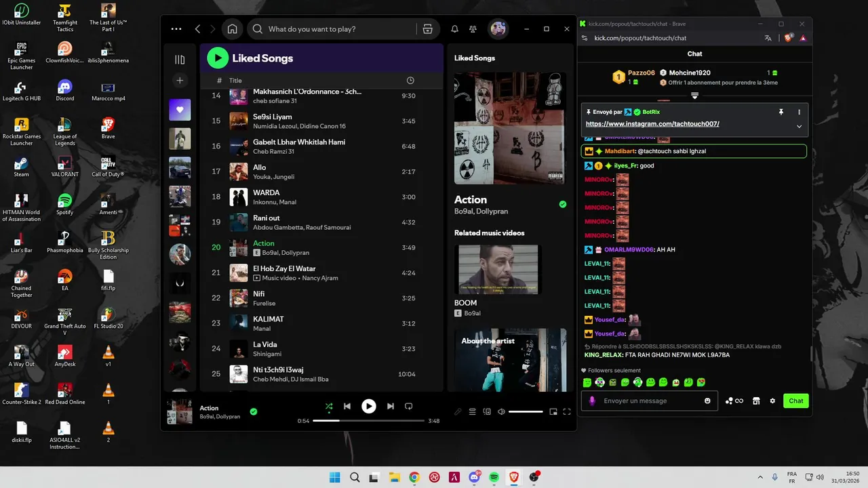The width and height of the screenshot is (868, 488).
Task: Open Connect to a device icon
Action: pyautogui.click(x=487, y=411)
